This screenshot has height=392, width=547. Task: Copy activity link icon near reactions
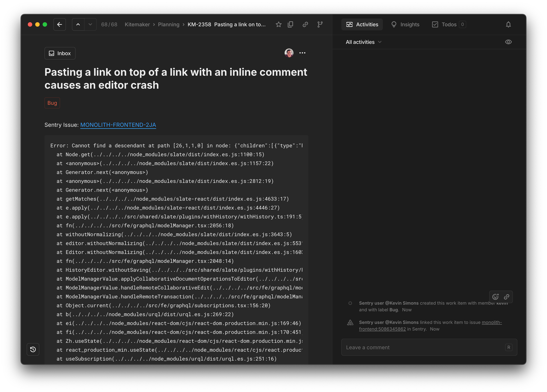pyautogui.click(x=507, y=297)
